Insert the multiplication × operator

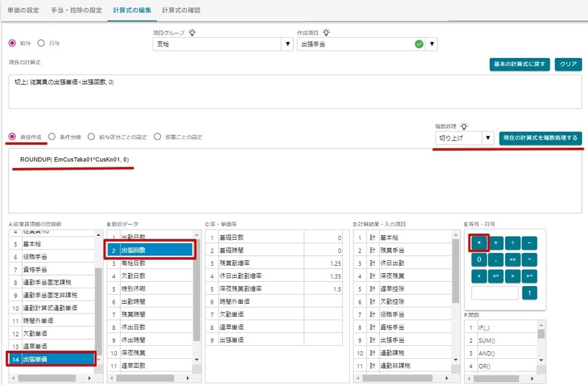[479, 243]
